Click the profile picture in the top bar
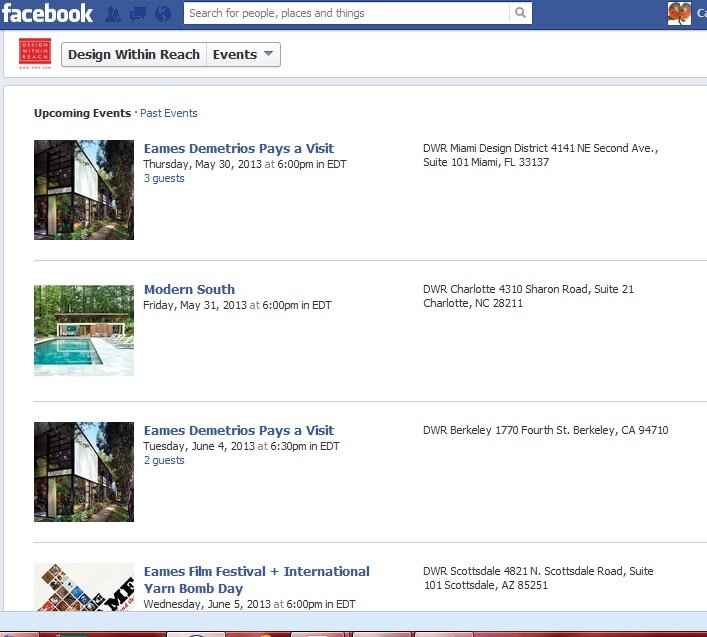Screen dimensions: 707x637 point(679,13)
